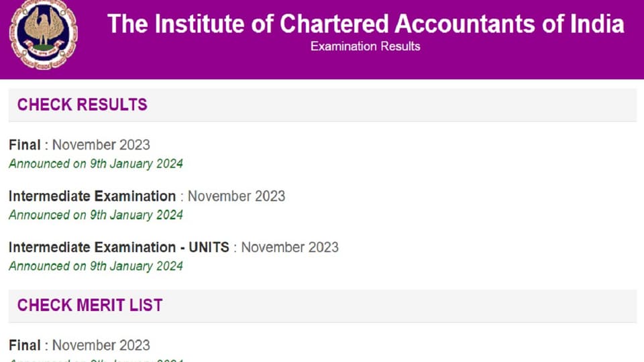Open Final November 2023 under Check Results

[x=79, y=145]
